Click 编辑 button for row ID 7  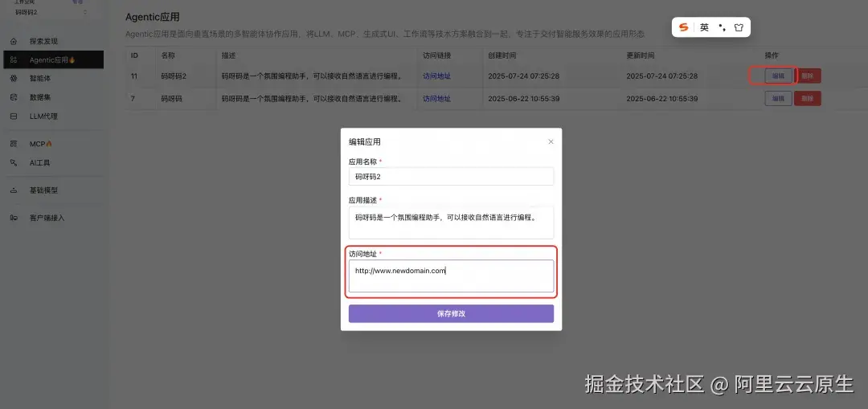pyautogui.click(x=778, y=99)
